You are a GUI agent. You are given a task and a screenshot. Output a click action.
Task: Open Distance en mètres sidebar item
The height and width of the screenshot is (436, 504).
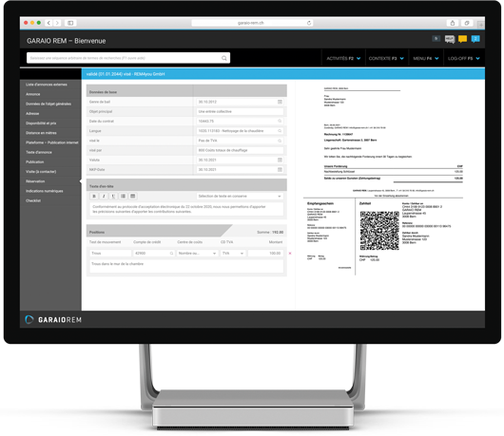(41, 133)
